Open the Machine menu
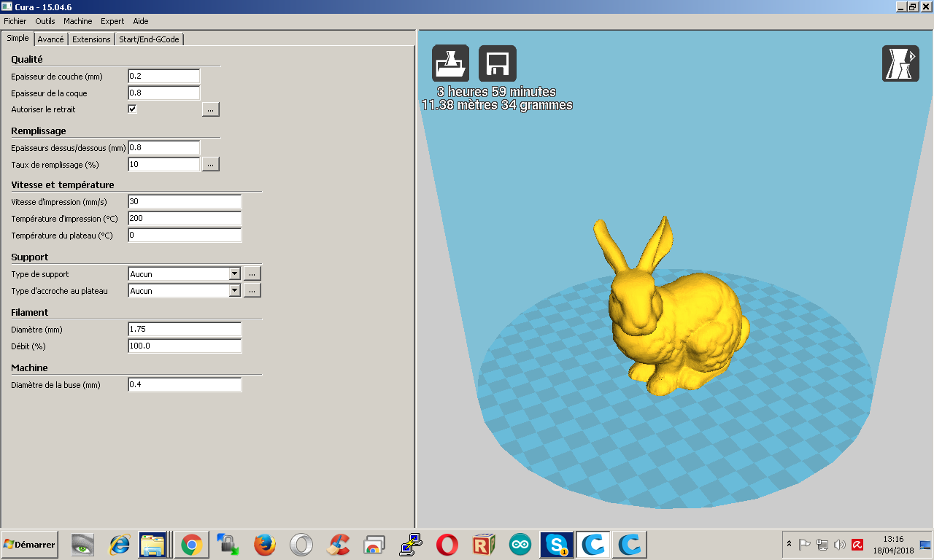 click(78, 21)
